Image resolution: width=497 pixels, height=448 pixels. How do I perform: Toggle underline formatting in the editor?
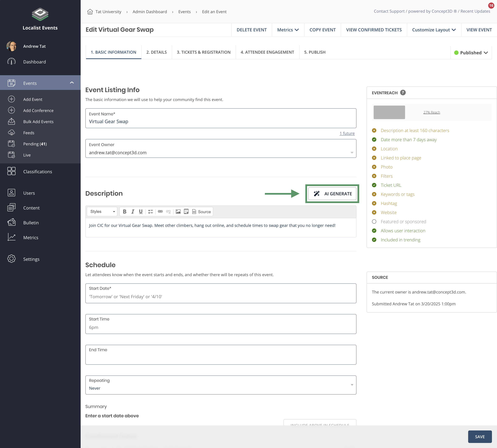point(141,212)
